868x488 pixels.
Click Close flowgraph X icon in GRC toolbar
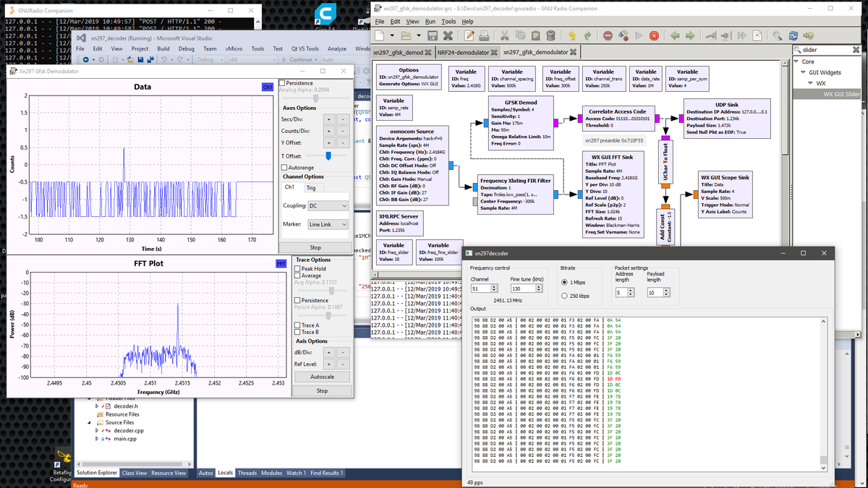pyautogui.click(x=448, y=35)
